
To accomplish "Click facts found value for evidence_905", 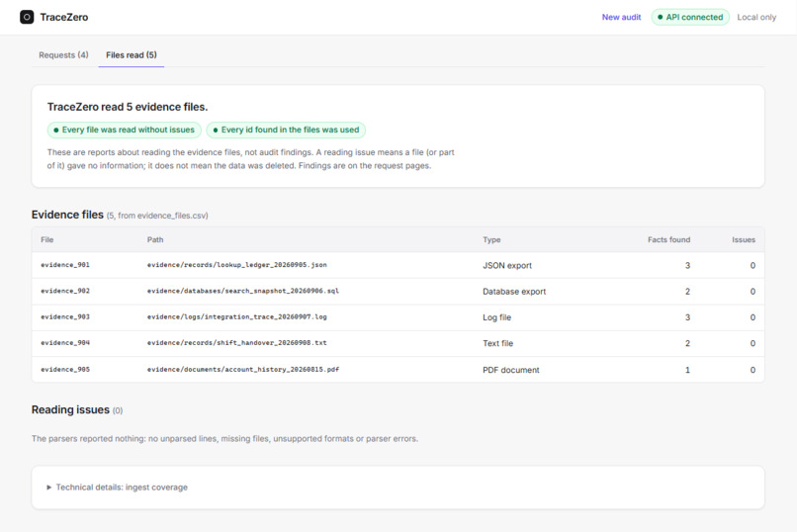I will [x=687, y=370].
